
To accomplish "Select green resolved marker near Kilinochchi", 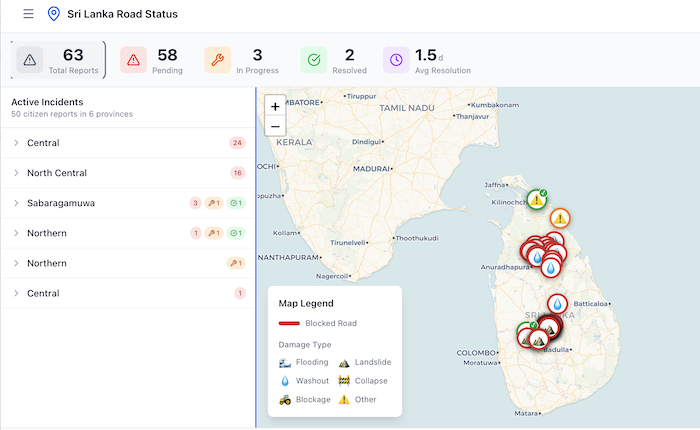I will (x=537, y=199).
